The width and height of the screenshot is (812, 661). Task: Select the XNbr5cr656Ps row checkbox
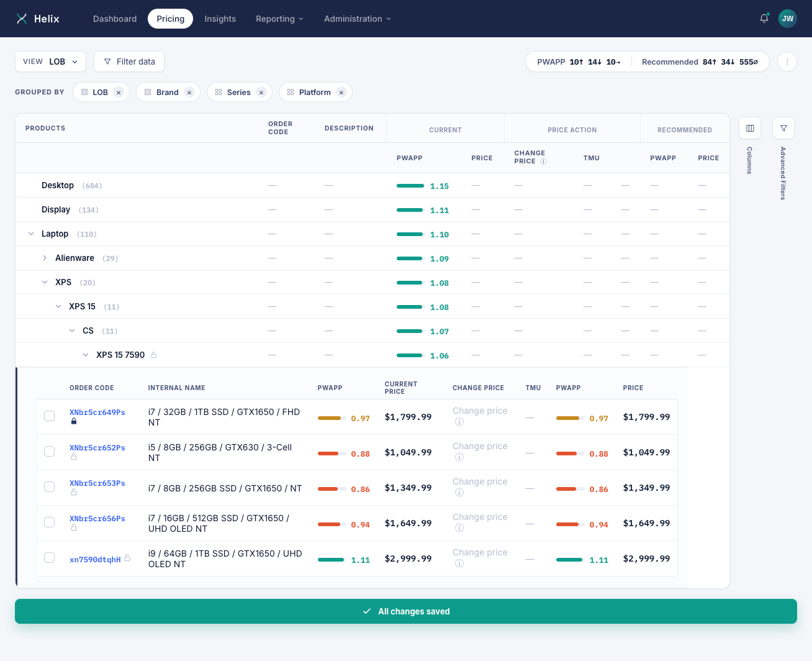point(50,522)
